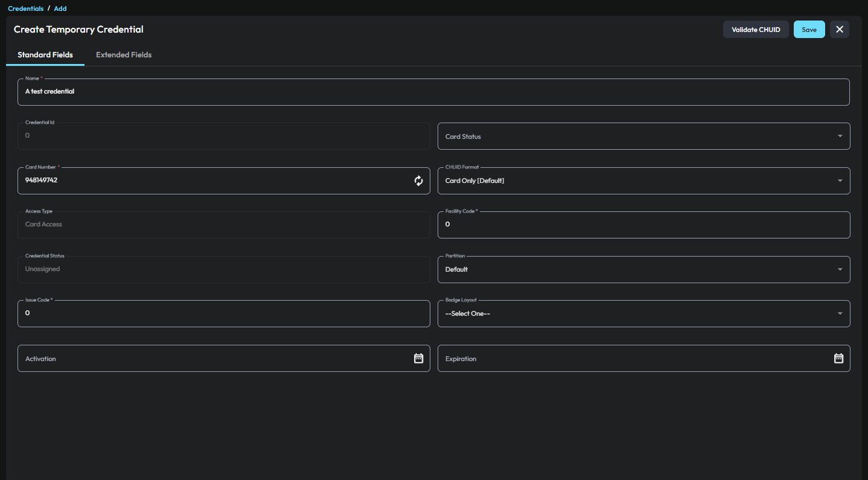Close the Create Temporary Credential form

839,30
